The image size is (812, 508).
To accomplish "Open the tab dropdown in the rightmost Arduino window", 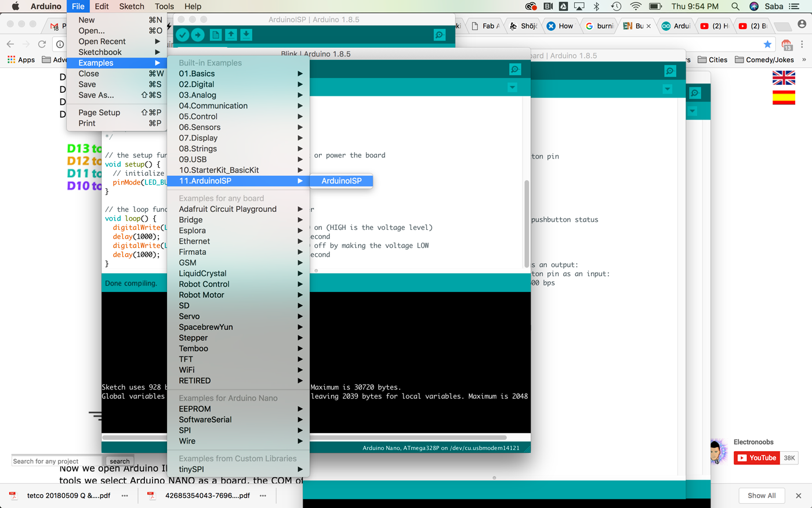I will pyautogui.click(x=692, y=111).
